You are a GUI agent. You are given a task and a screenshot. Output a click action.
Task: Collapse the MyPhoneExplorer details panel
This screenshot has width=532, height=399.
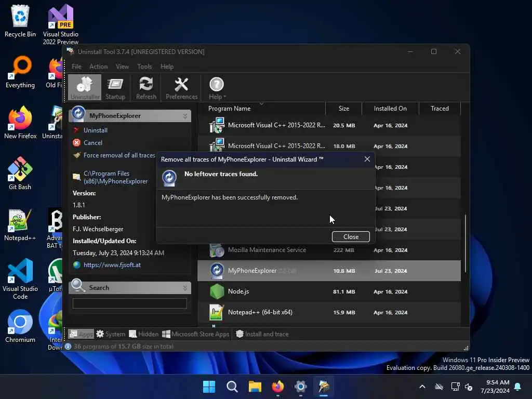coord(185,116)
